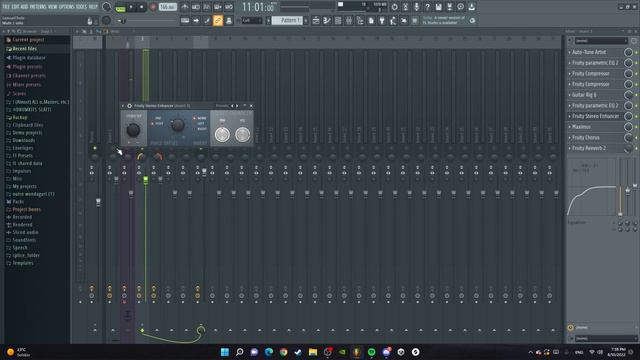Select previous preset arrow in Stereo Enhancer
This screenshot has width=640, height=360.
click(x=233, y=106)
